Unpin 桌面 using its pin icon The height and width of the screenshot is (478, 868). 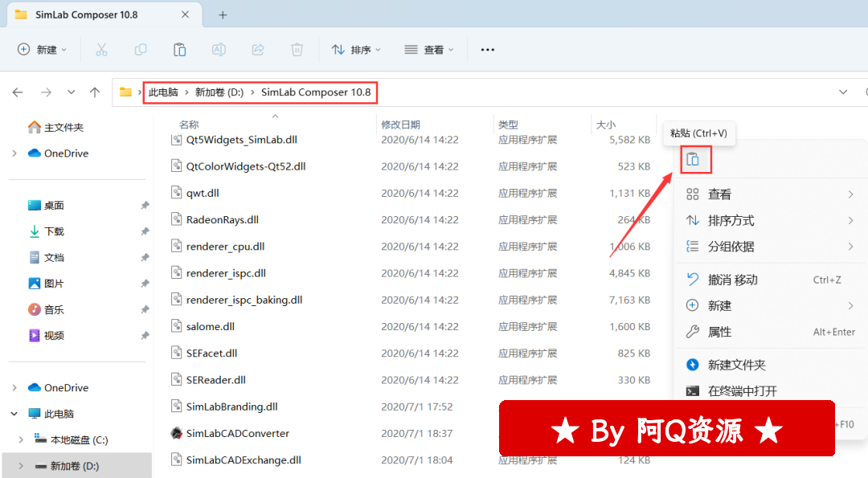coord(145,205)
